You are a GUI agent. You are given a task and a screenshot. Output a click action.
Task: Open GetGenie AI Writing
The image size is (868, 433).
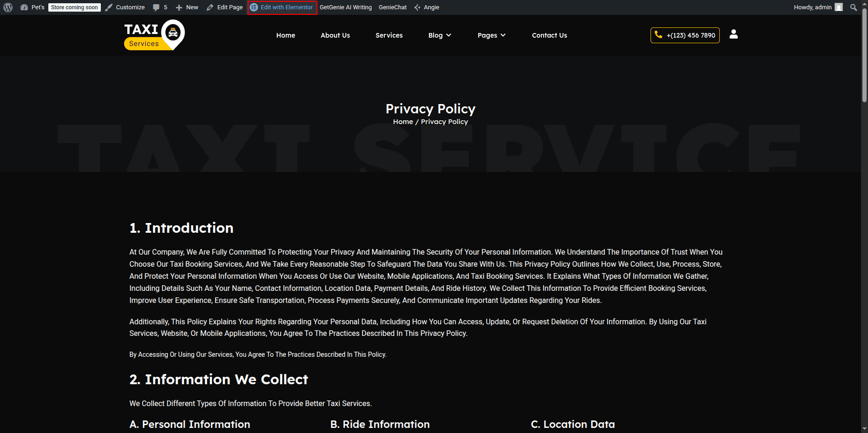346,7
